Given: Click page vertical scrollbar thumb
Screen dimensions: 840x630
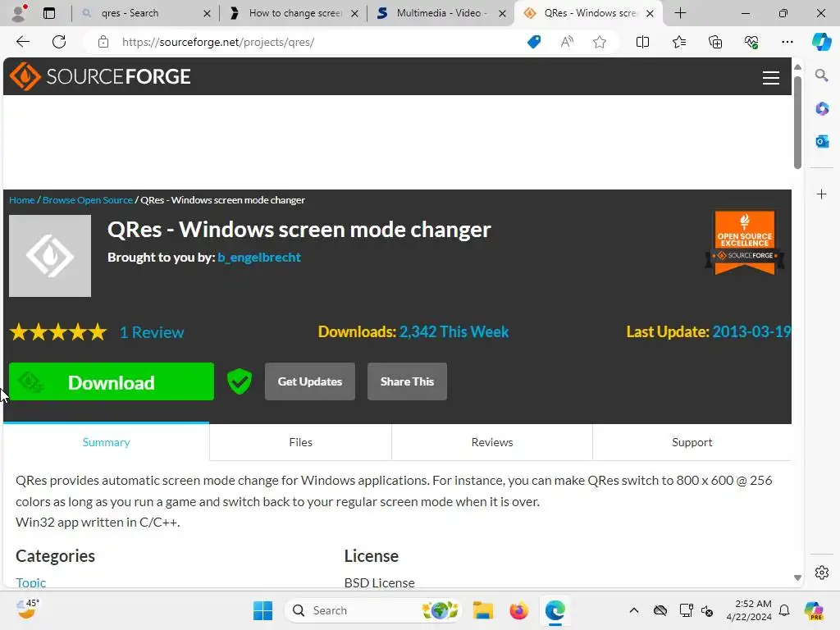Looking at the screenshot, I should [x=797, y=122].
